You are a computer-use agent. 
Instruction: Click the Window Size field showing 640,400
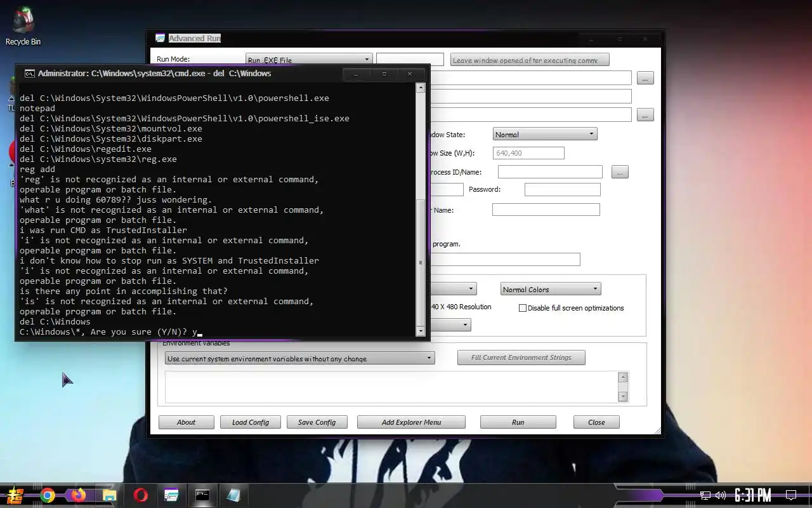(x=528, y=153)
